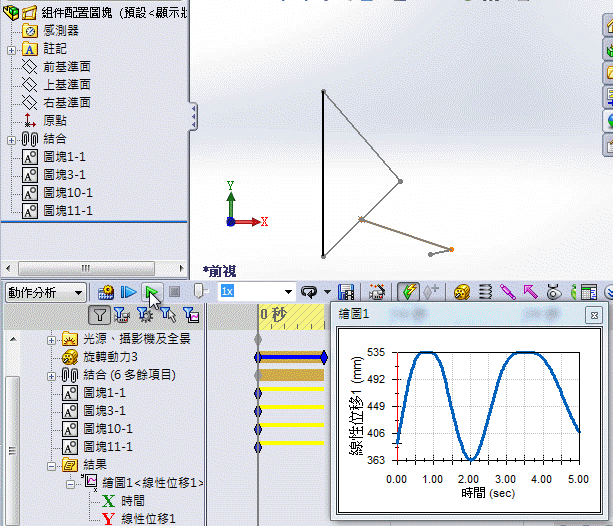This screenshot has height=526, width=613.
Task: Select 圖塊1-1 in the motion tree
Action: pos(104,393)
